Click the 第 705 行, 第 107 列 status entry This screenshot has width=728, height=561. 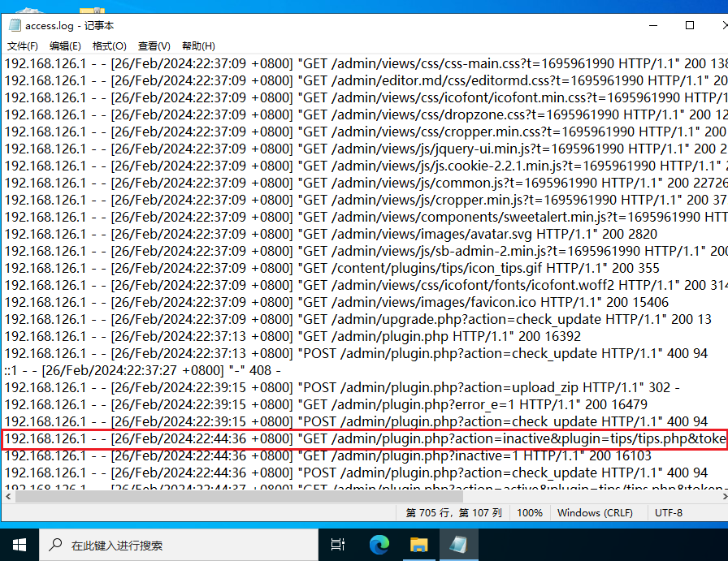[453, 513]
